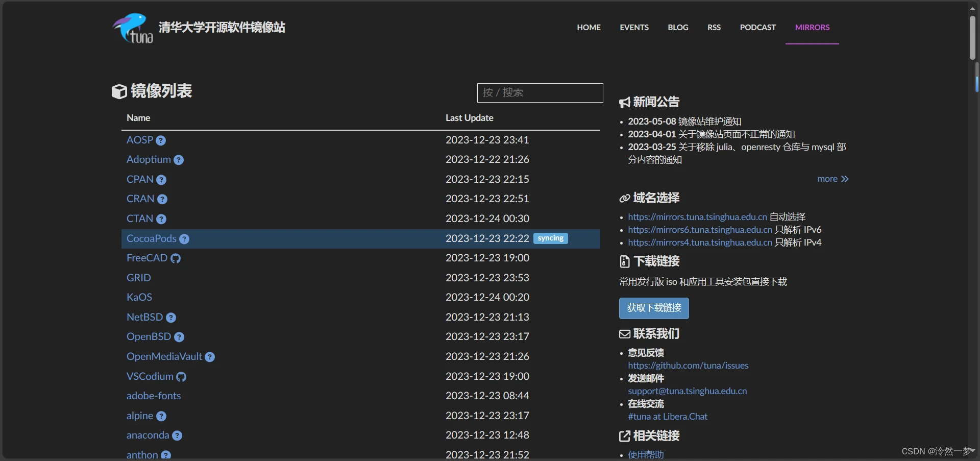980x461 pixels.
Task: Go to the BLOG menu item
Action: [x=678, y=28]
